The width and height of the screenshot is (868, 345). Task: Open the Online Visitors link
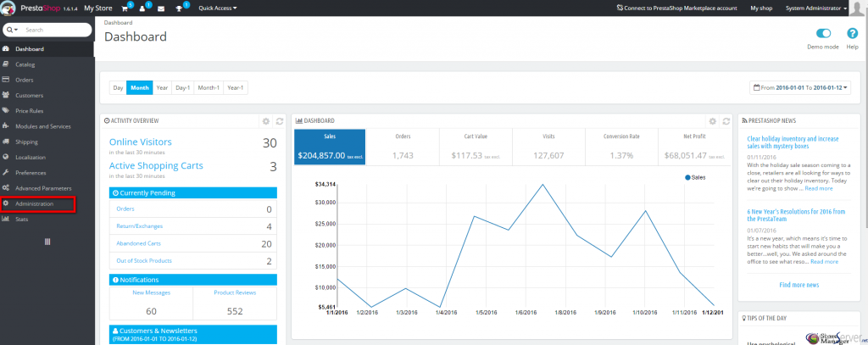tap(140, 142)
